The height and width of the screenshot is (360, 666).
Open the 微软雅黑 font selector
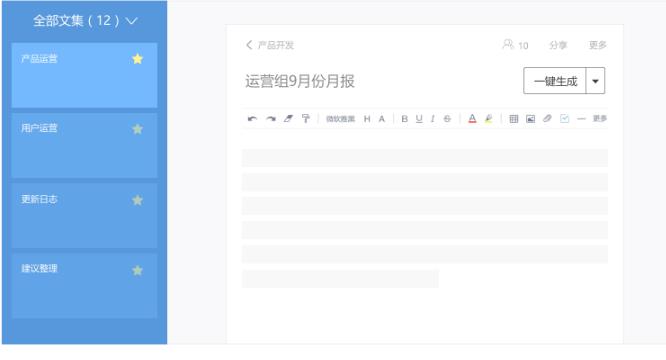coord(340,119)
